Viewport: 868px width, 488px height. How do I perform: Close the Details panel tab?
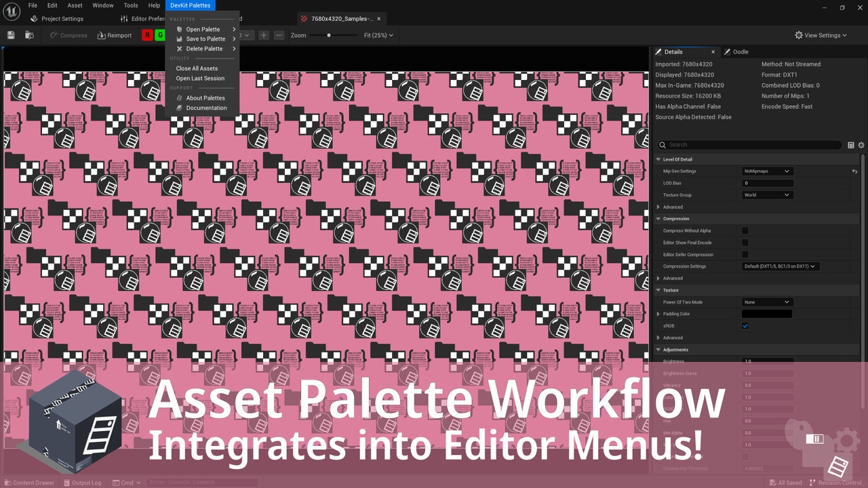(x=713, y=52)
